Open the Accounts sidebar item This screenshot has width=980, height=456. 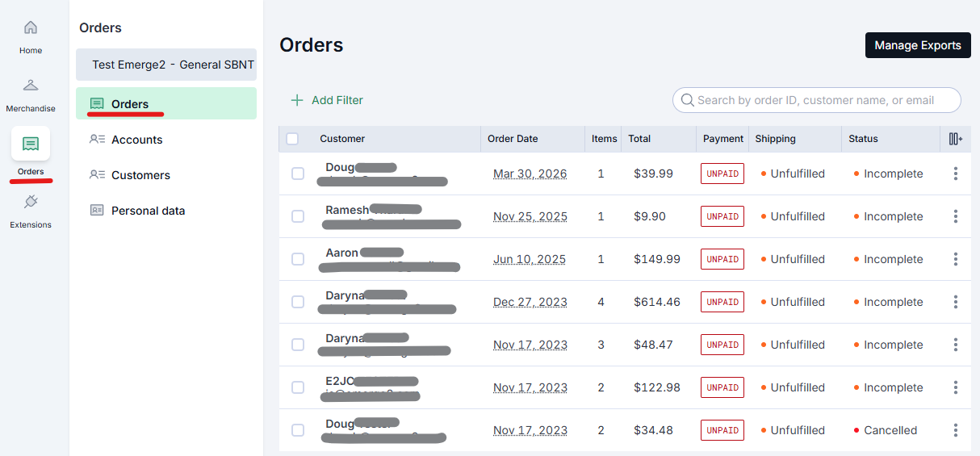pos(136,140)
